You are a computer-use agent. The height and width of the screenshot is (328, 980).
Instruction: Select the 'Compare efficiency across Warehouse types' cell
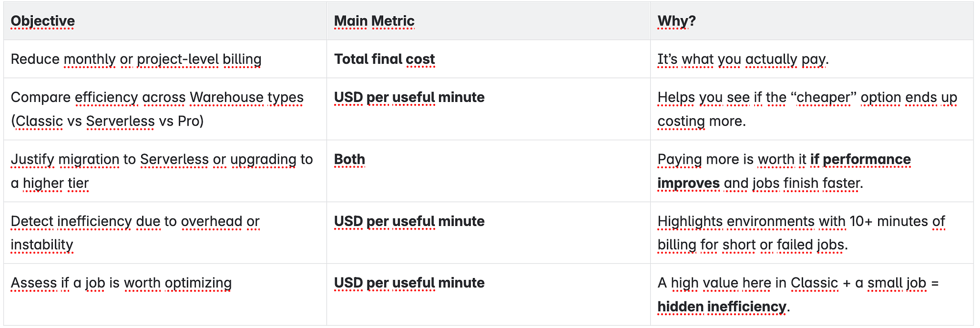coord(165,109)
